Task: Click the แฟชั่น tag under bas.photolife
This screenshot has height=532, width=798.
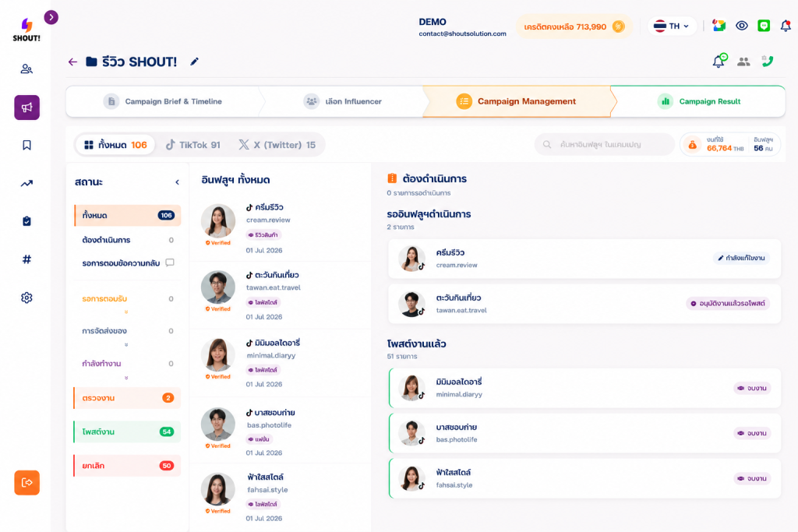Action: click(x=260, y=439)
